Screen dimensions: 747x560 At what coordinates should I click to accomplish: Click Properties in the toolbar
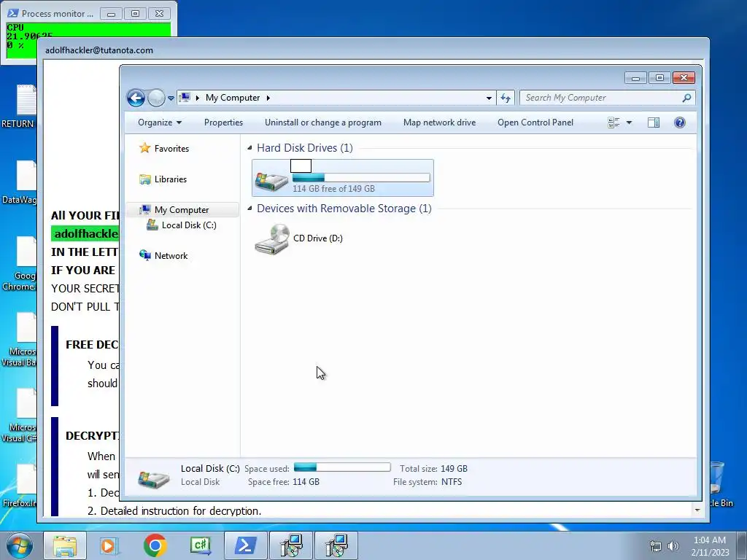point(223,122)
